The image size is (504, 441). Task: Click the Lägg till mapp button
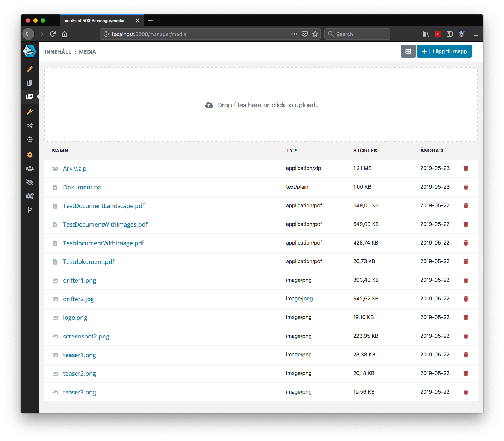pyautogui.click(x=444, y=51)
